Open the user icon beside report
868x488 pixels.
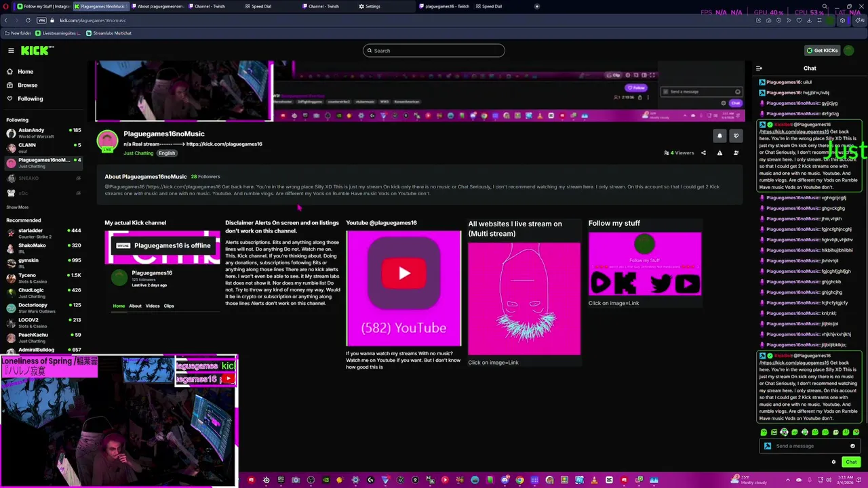(x=736, y=153)
